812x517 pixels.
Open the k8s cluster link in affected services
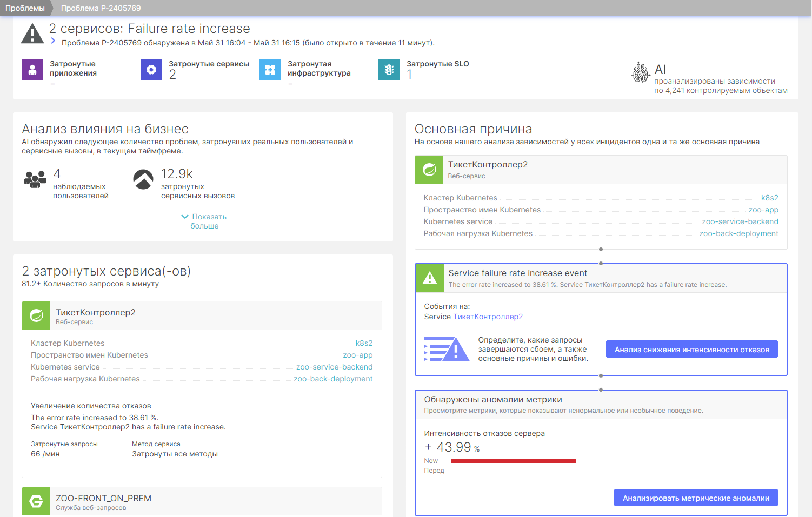pyautogui.click(x=364, y=343)
